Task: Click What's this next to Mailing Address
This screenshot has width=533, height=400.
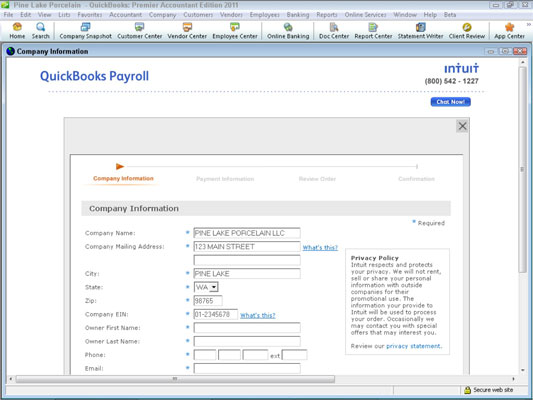Action: 320,247
